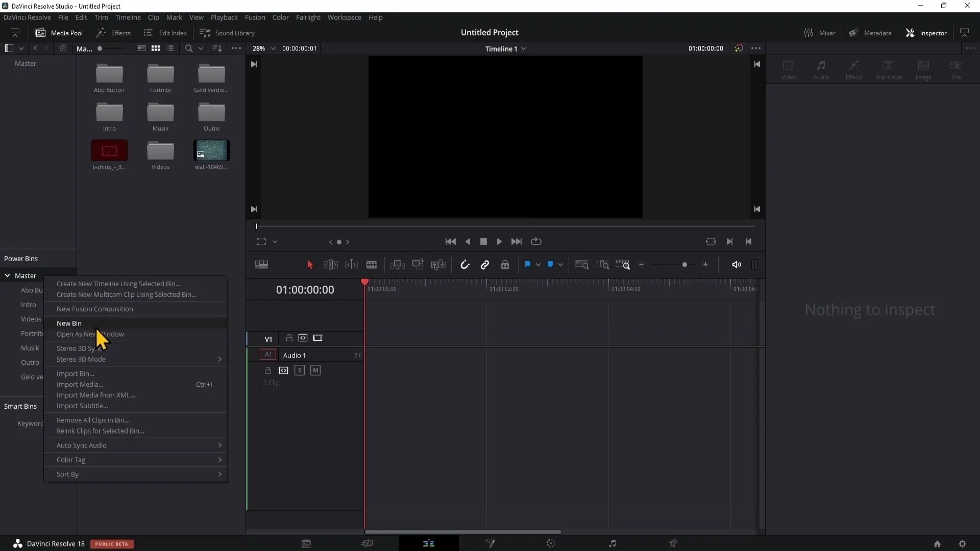Mute the Audio 1 track
The height and width of the screenshot is (551, 980).
click(315, 370)
